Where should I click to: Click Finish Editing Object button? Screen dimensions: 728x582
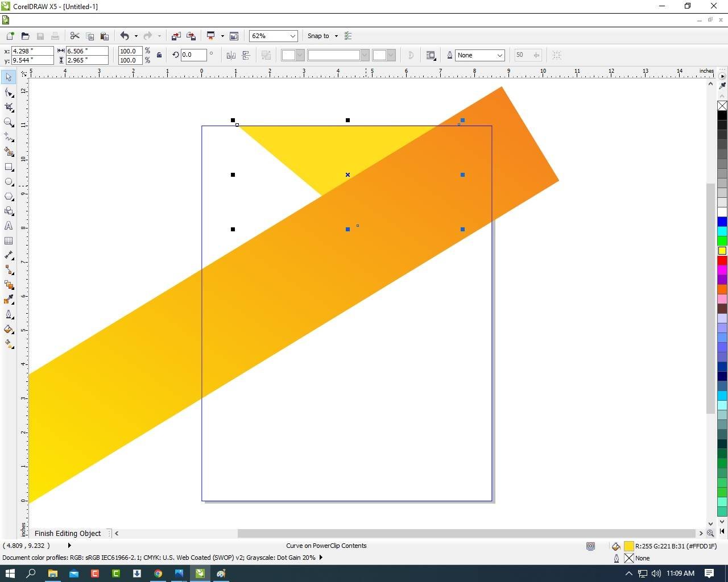pyautogui.click(x=68, y=533)
